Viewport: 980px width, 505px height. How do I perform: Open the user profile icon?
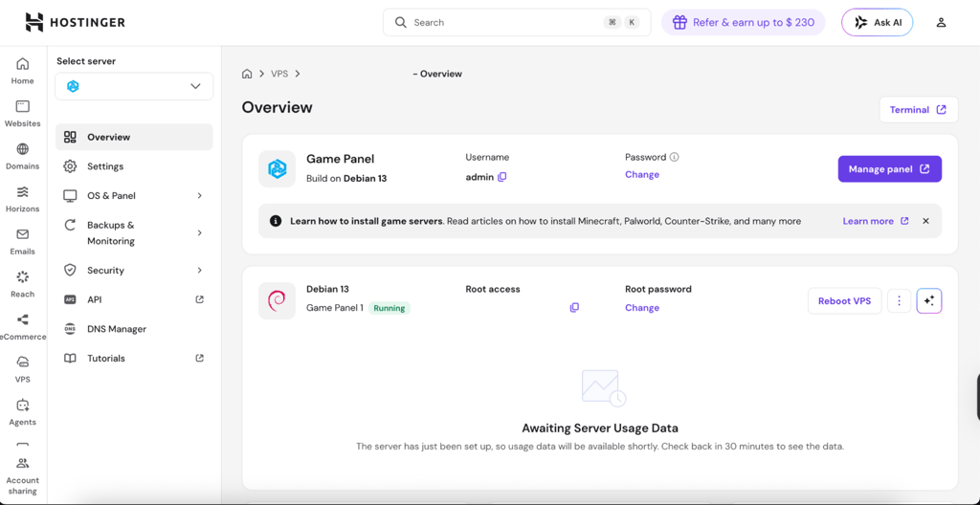click(941, 23)
